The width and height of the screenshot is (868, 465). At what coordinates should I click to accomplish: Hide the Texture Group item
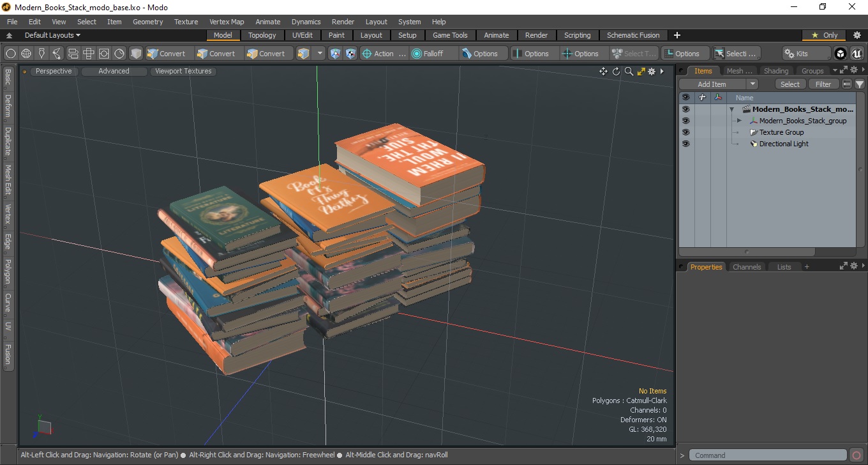[685, 132]
